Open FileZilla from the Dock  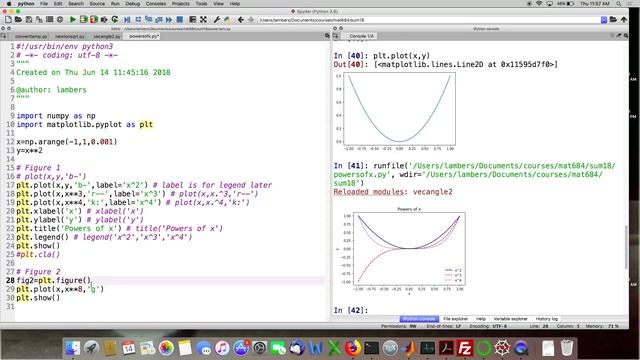(x=464, y=348)
